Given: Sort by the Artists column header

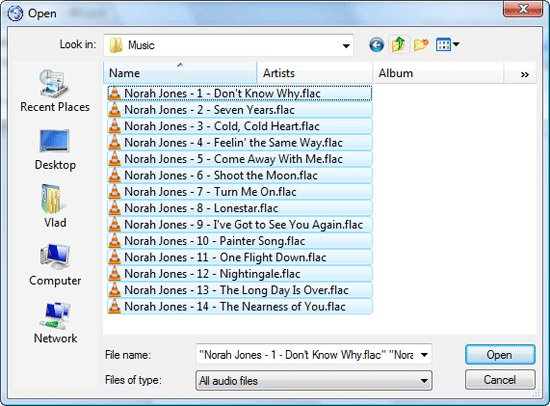Looking at the screenshot, I should pyautogui.click(x=315, y=73).
